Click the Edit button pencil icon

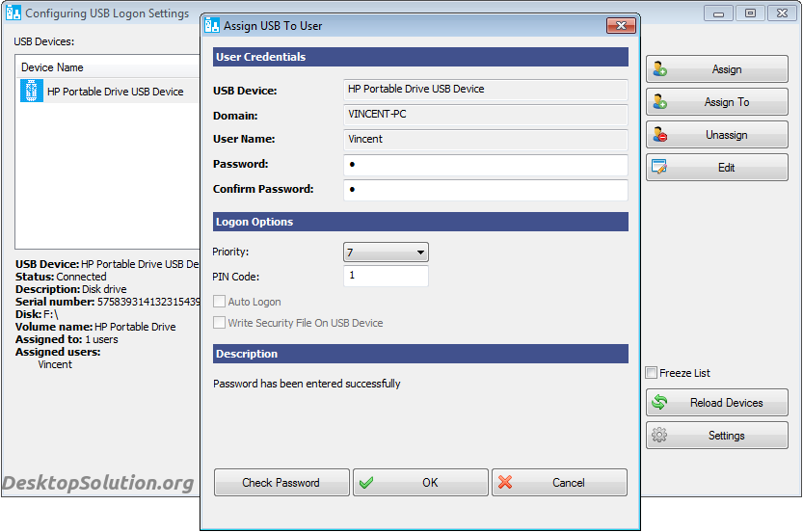coord(659,167)
